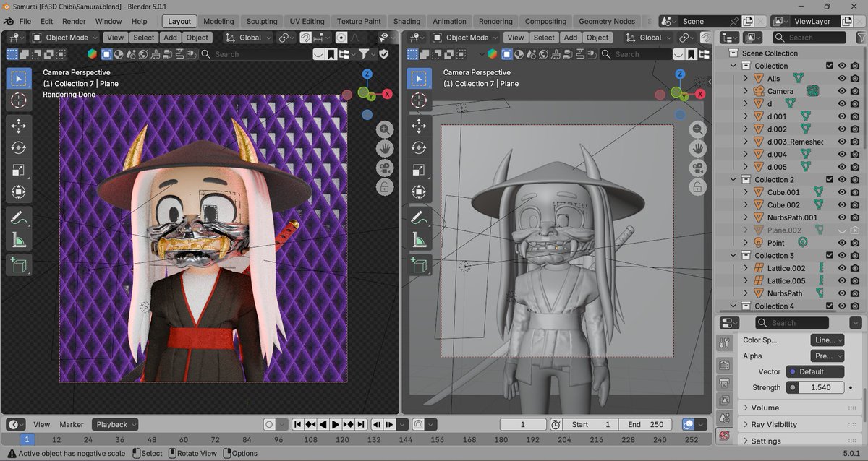Select the Select Box tool in right viewport
The width and height of the screenshot is (868, 461).
pos(419,79)
